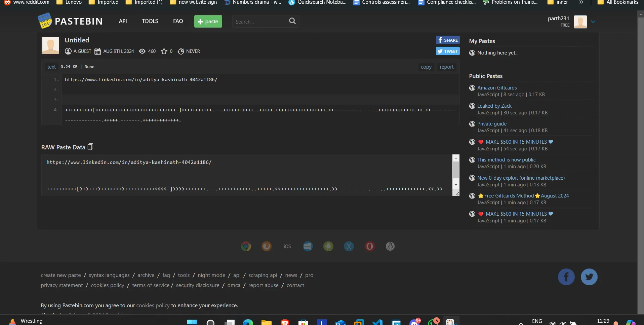Click the raw paste data scrollbar
The height and width of the screenshot is (325, 644).
pyautogui.click(x=456, y=170)
